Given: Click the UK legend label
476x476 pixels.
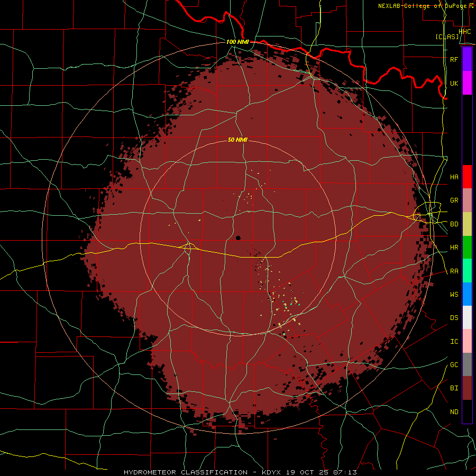Looking at the screenshot, I should [x=454, y=83].
